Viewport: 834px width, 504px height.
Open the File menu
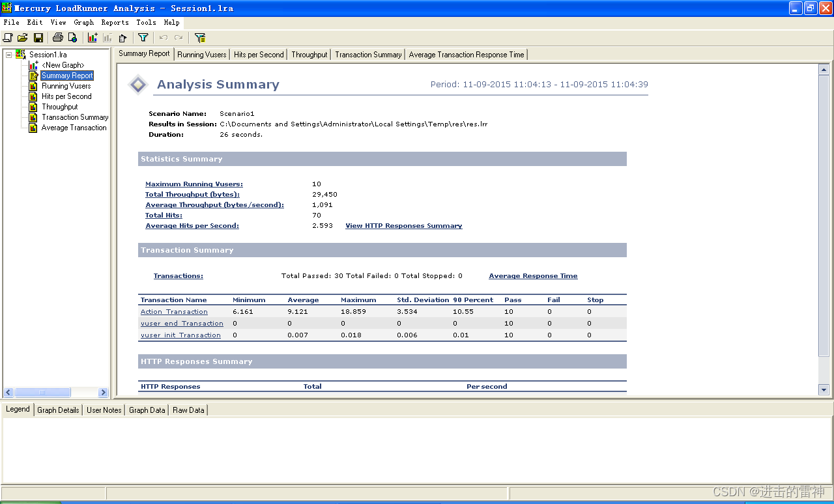11,22
